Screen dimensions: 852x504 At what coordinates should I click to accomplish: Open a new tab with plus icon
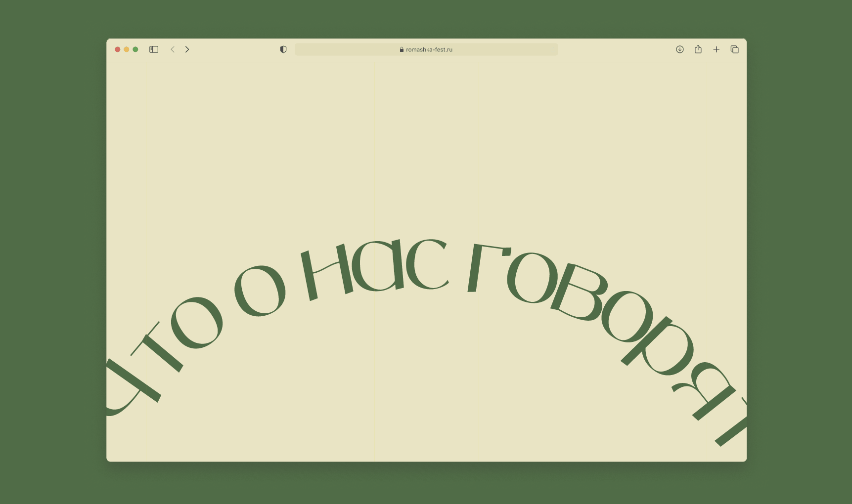tap(716, 49)
